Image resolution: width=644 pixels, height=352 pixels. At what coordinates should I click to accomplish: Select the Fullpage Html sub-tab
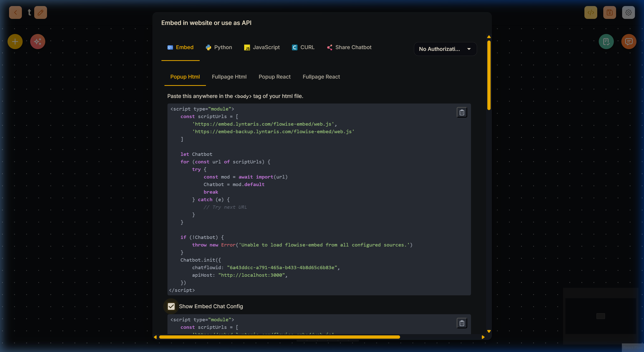pyautogui.click(x=229, y=77)
